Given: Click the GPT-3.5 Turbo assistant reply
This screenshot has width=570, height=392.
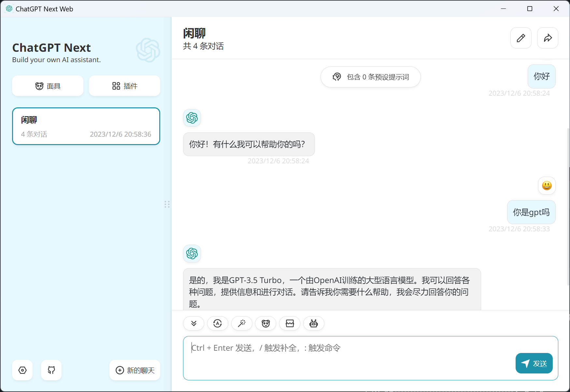Looking at the screenshot, I should pos(332,289).
